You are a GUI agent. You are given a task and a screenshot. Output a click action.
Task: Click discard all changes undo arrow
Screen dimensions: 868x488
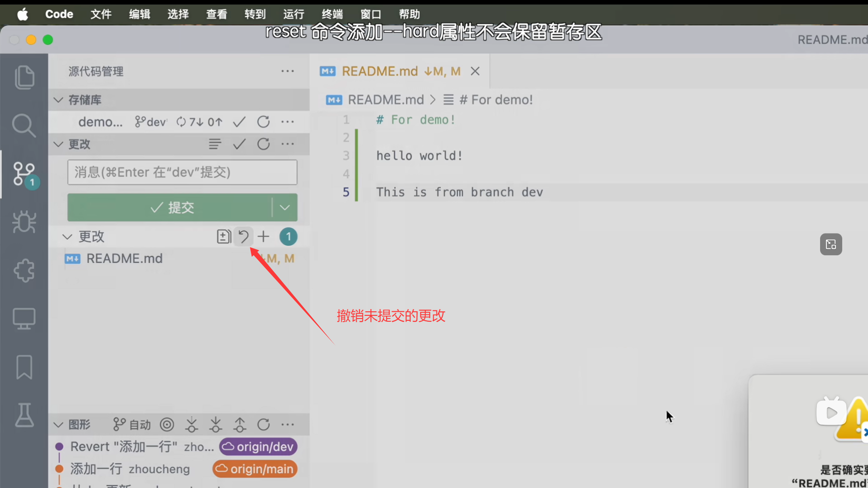pos(243,236)
